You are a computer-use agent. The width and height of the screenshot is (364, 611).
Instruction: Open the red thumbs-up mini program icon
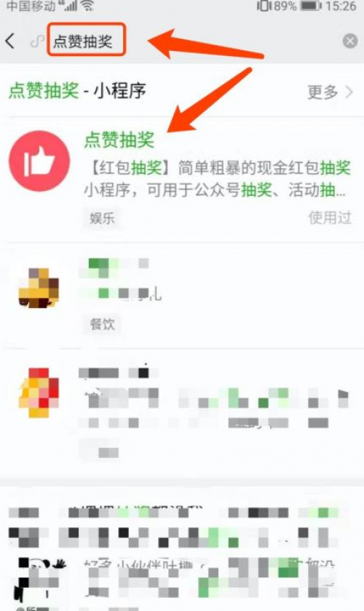click(x=39, y=161)
